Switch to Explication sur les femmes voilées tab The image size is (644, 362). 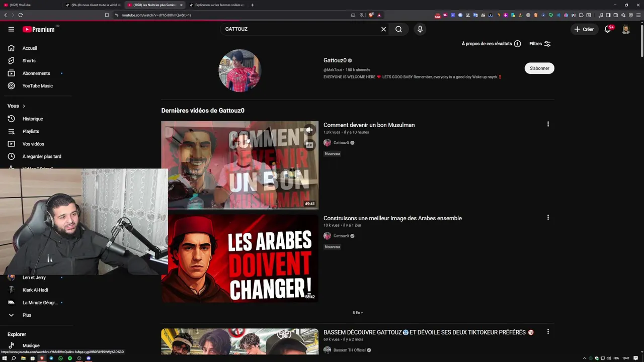pos(216,5)
